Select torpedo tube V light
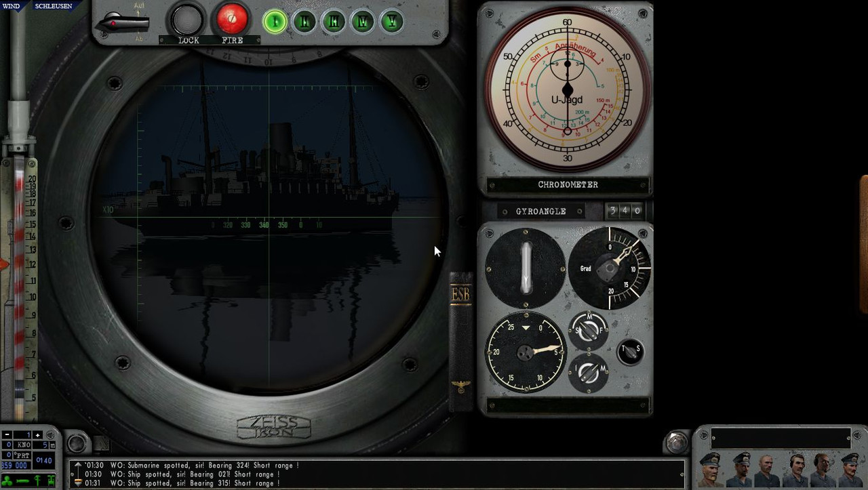This screenshot has width=868, height=490. point(391,21)
